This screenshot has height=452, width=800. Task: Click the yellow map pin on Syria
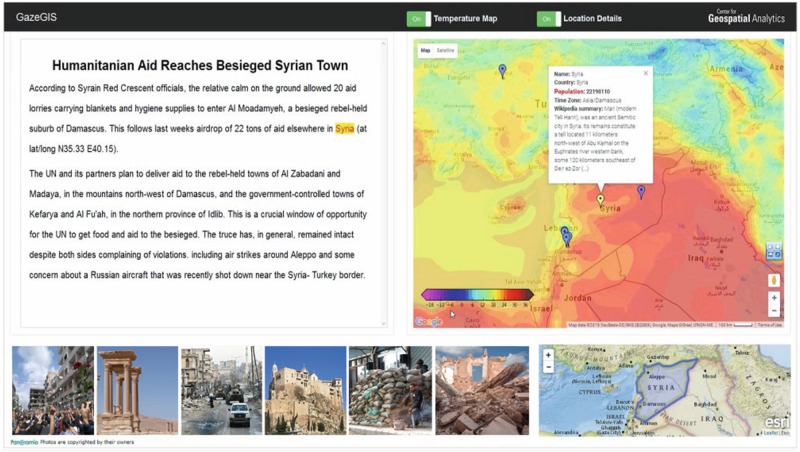click(x=600, y=200)
